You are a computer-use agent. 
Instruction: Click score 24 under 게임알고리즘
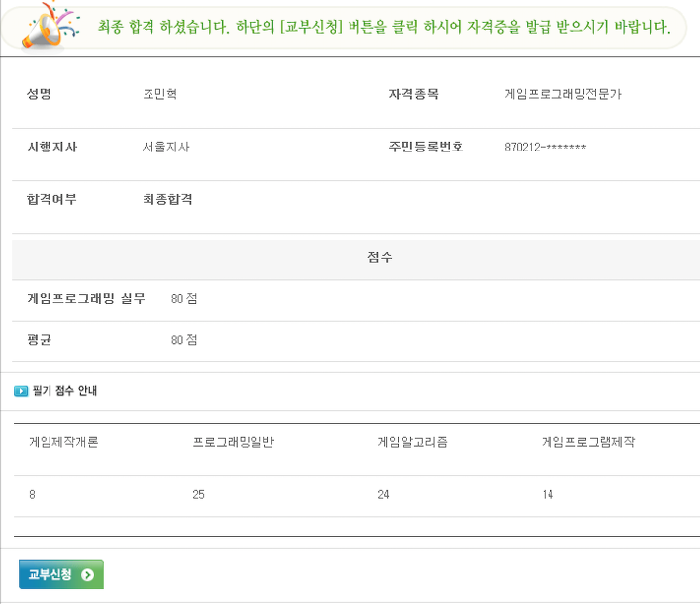(x=383, y=495)
